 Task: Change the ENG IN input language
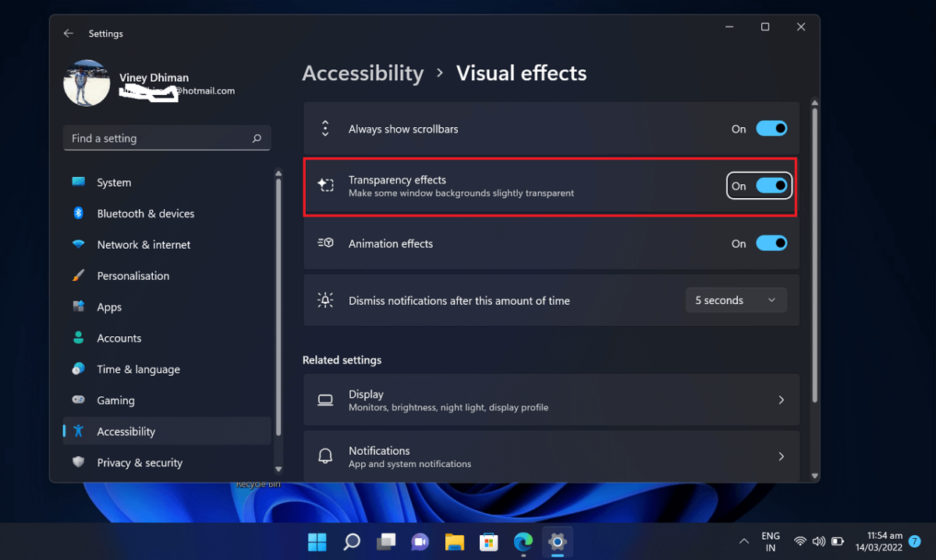770,541
